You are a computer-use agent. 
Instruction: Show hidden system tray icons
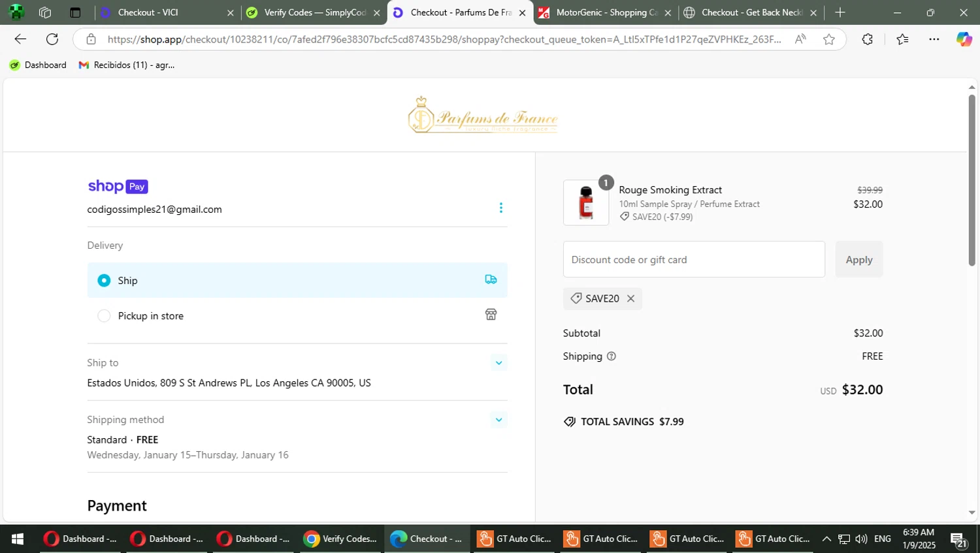coord(826,539)
